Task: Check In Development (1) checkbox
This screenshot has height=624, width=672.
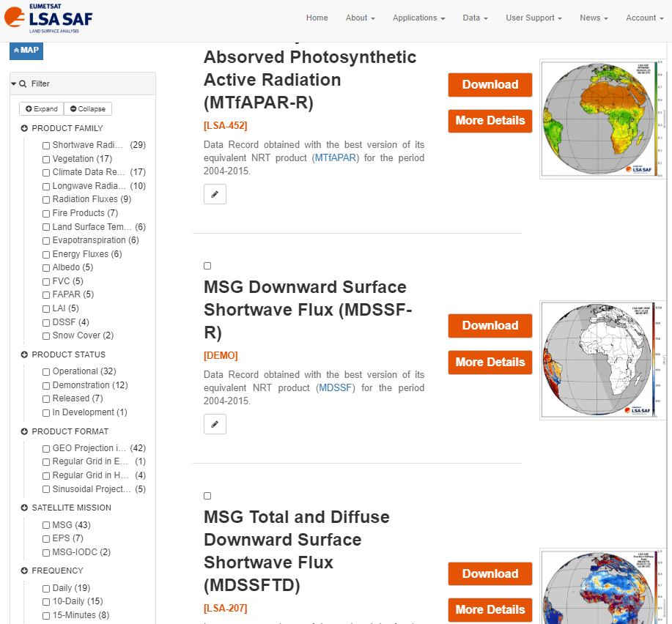Action: pyautogui.click(x=46, y=413)
